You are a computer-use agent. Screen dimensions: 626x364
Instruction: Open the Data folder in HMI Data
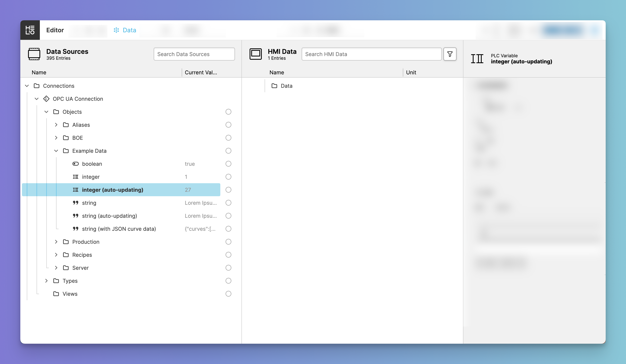click(286, 86)
